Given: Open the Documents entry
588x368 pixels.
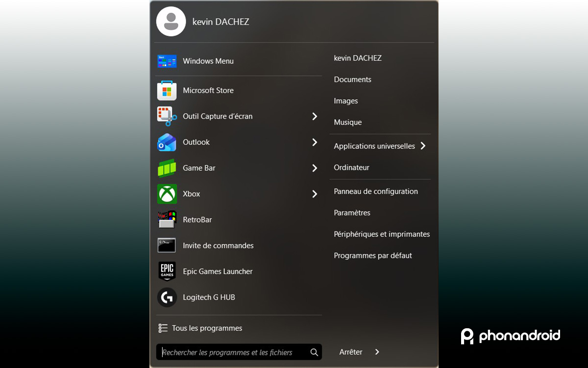Looking at the screenshot, I should (x=352, y=79).
